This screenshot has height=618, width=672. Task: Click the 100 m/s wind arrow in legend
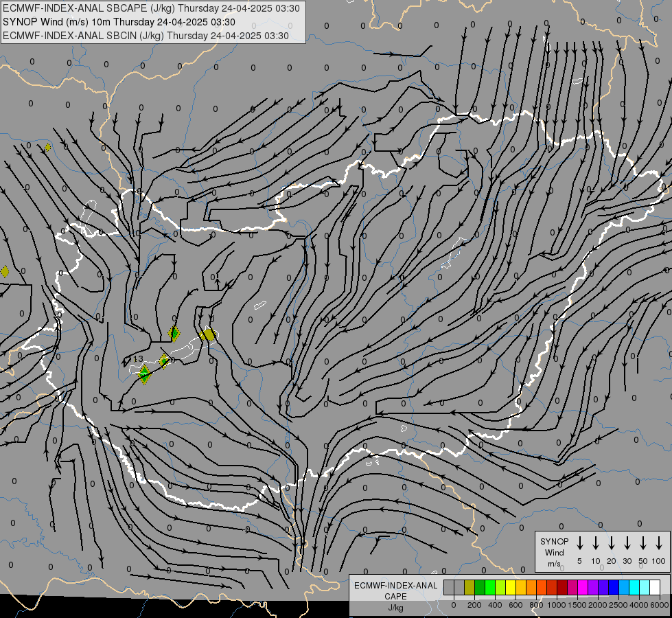pyautogui.click(x=659, y=543)
